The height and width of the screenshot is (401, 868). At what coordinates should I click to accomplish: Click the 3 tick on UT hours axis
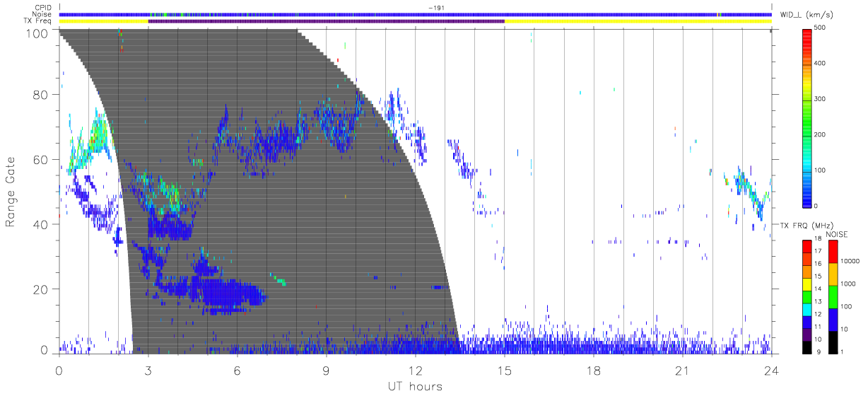pos(148,371)
